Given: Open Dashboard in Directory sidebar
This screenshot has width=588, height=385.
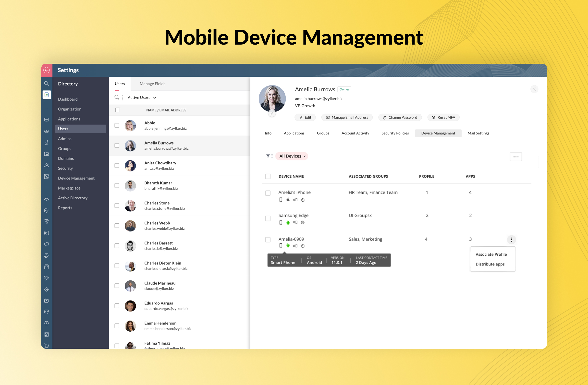Looking at the screenshot, I should tap(68, 99).
